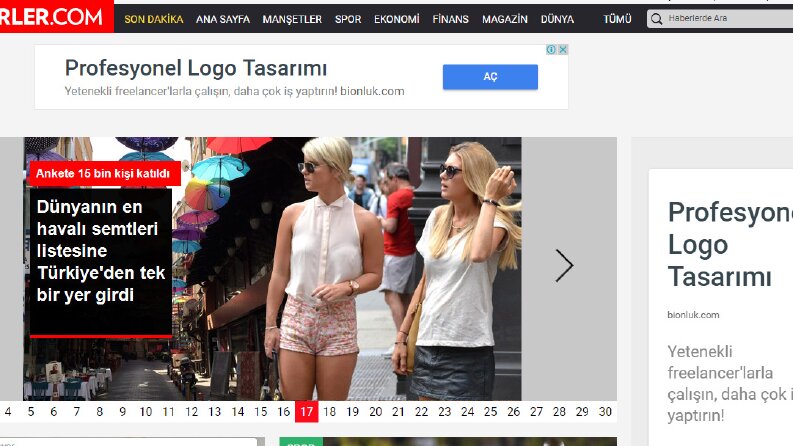Click the blue AÇ ad button
Screen dimensions: 793x446
pos(490,77)
